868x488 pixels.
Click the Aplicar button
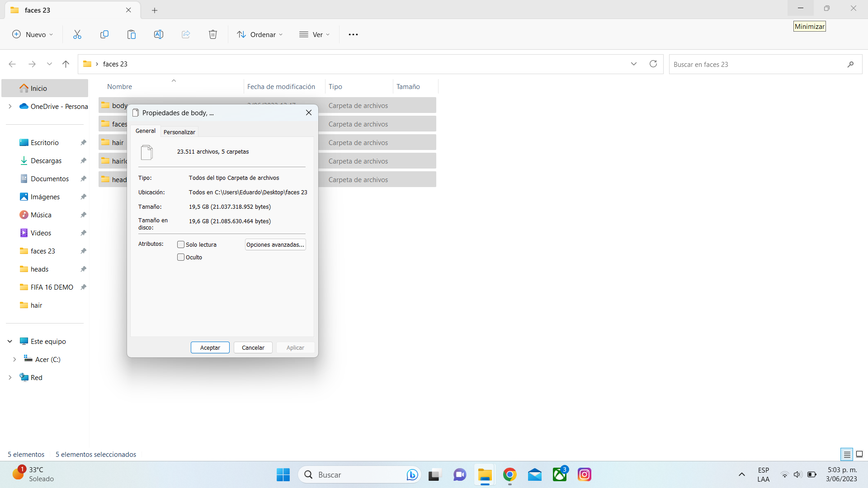295,347
